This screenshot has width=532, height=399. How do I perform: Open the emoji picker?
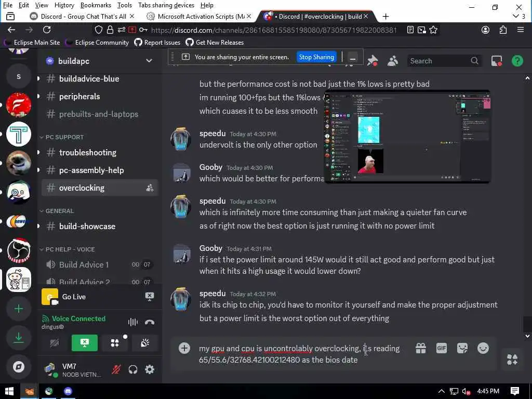(483, 348)
